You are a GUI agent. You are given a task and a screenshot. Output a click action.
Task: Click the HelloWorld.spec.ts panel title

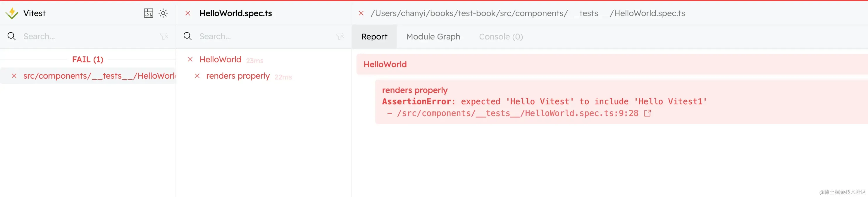tap(235, 13)
